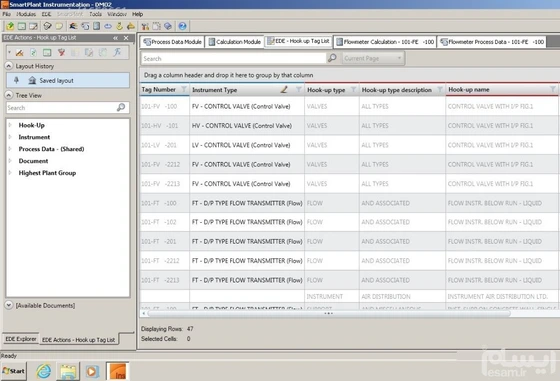560x381 pixels.
Task: Click the pencil-ruler edit icon in EDE Actions toolbar
Action: [x=20, y=53]
